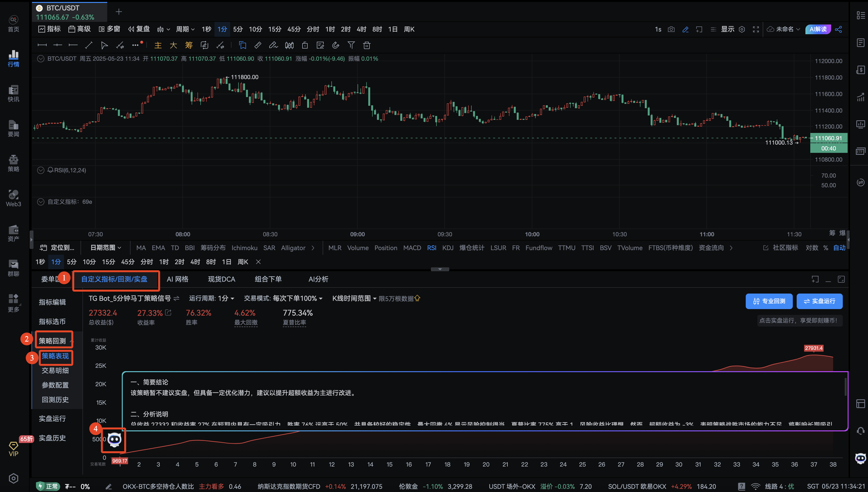The image size is (868, 492).
Task: Toggle the % percentage scale
Action: 826,248
